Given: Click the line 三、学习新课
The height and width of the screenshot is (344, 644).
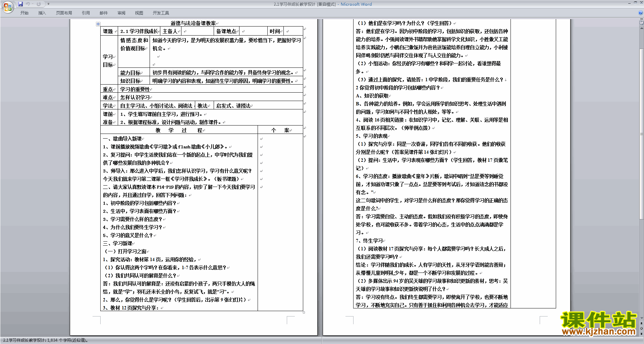Looking at the screenshot, I should (117, 243).
